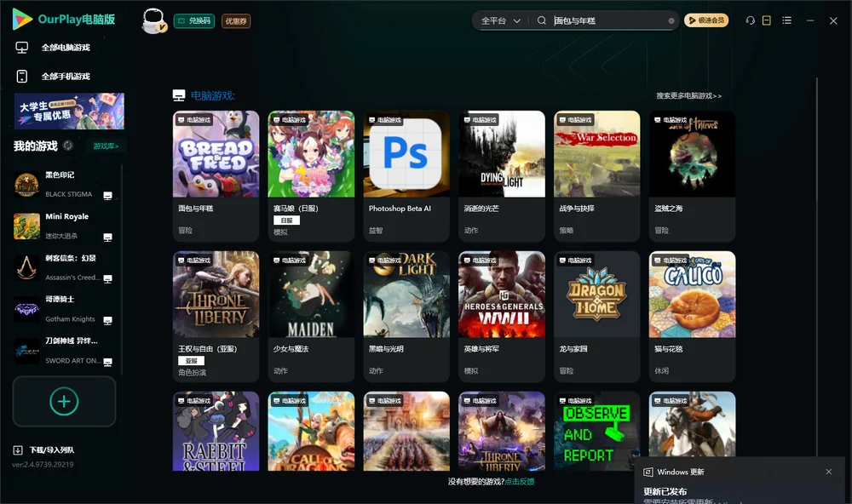Open the customer service headset icon

(751, 20)
